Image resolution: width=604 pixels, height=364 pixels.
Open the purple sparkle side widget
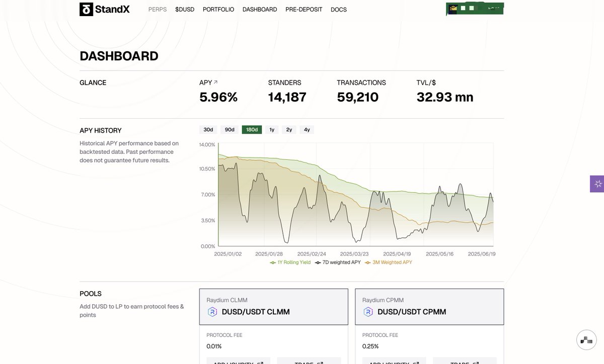coord(597,184)
